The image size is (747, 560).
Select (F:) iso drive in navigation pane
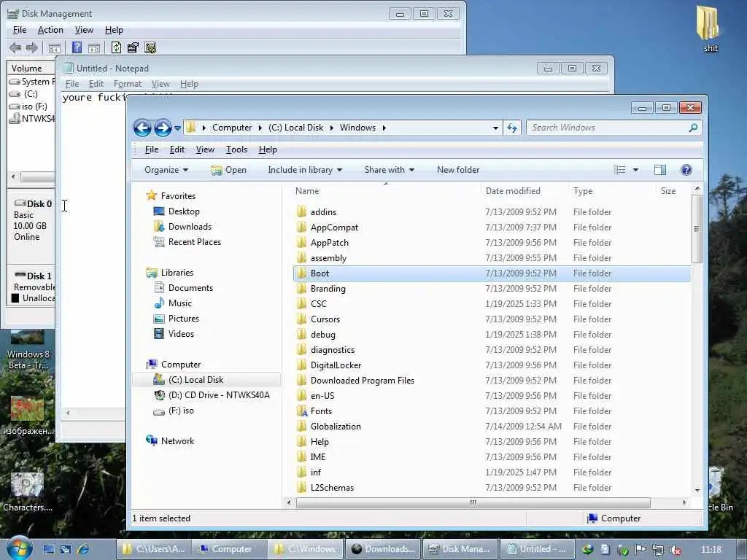(x=181, y=411)
